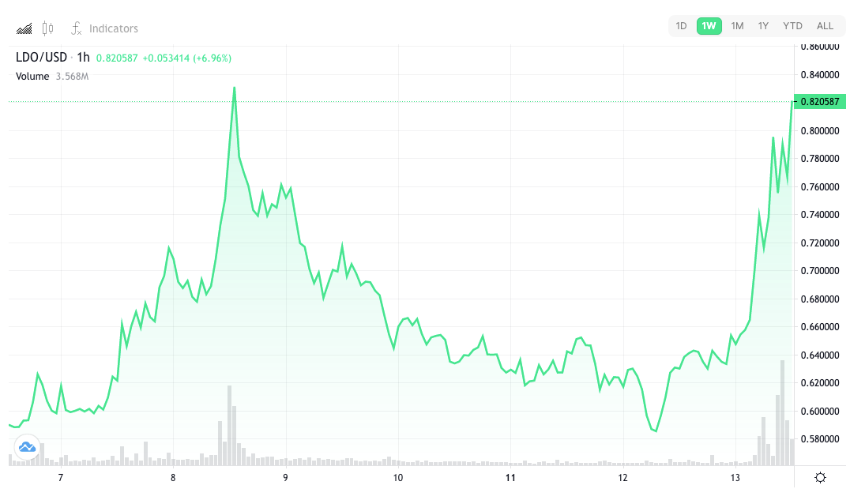865x504 pixels.
Task: Click the 0.640000 price axis label
Action: point(820,355)
